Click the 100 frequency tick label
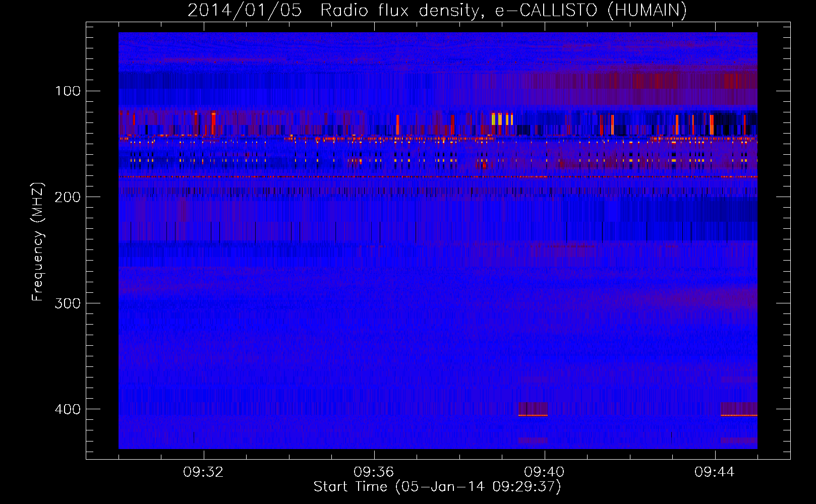 point(68,91)
